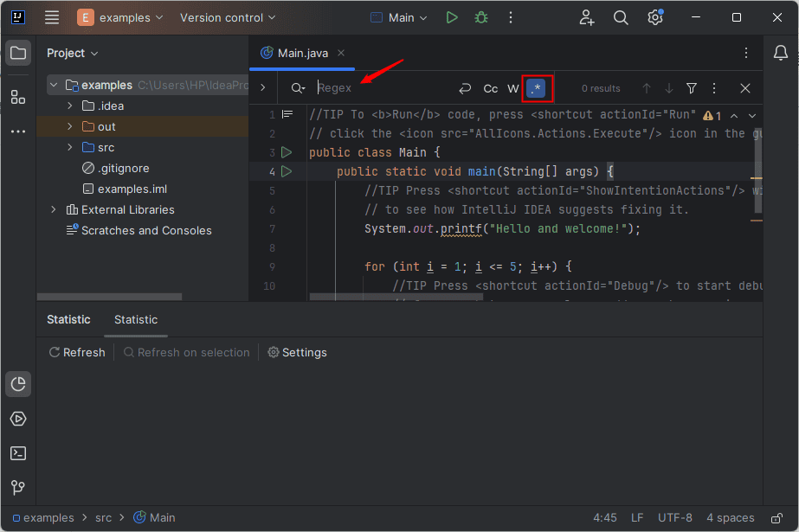Open the Statistic tool window pie icon
This screenshot has width=799, height=532.
(18, 384)
